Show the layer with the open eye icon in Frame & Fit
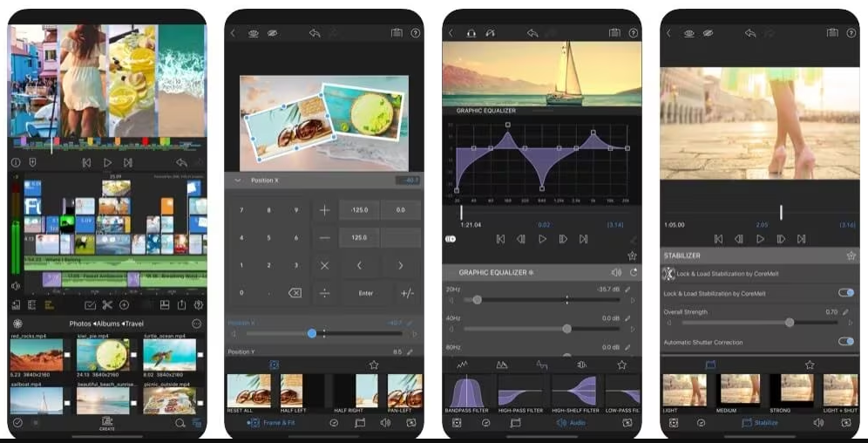 [254, 33]
